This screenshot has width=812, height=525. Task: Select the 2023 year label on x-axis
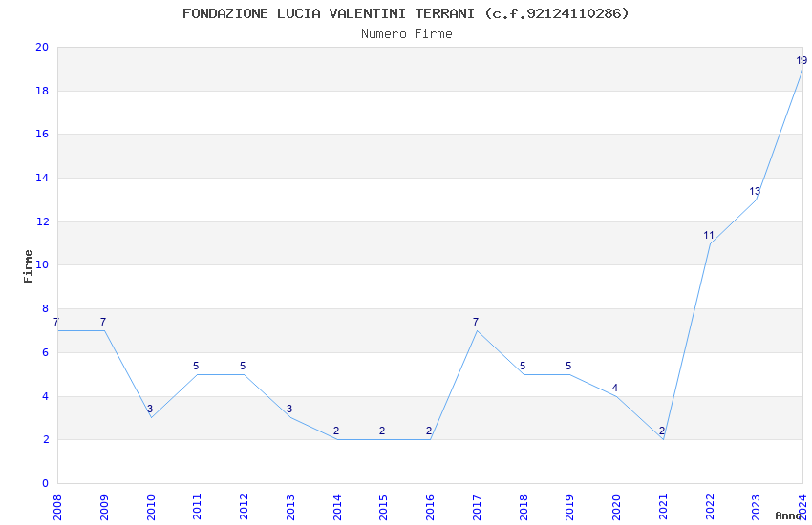756,507
